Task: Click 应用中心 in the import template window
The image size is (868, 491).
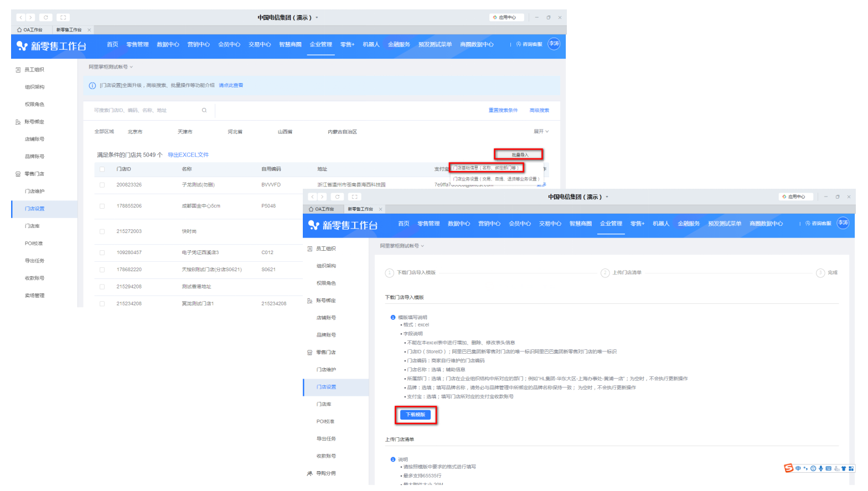Action: 797,197
